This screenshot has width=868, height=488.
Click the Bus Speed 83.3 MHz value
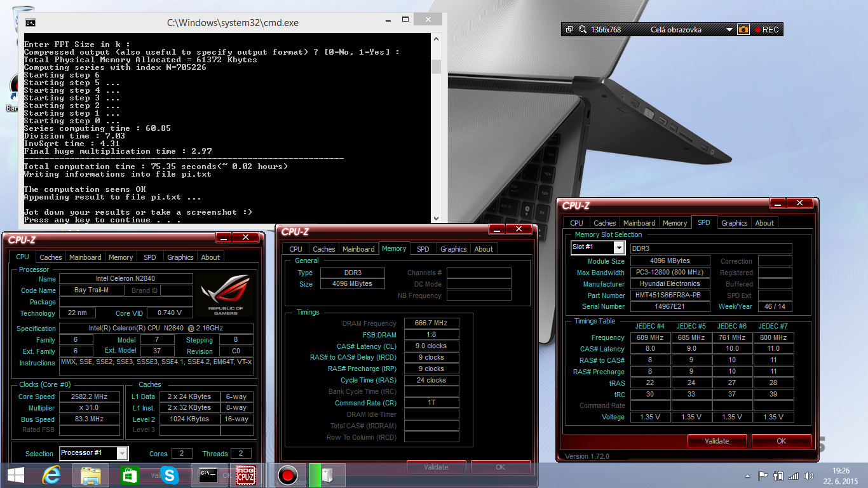[x=90, y=419]
